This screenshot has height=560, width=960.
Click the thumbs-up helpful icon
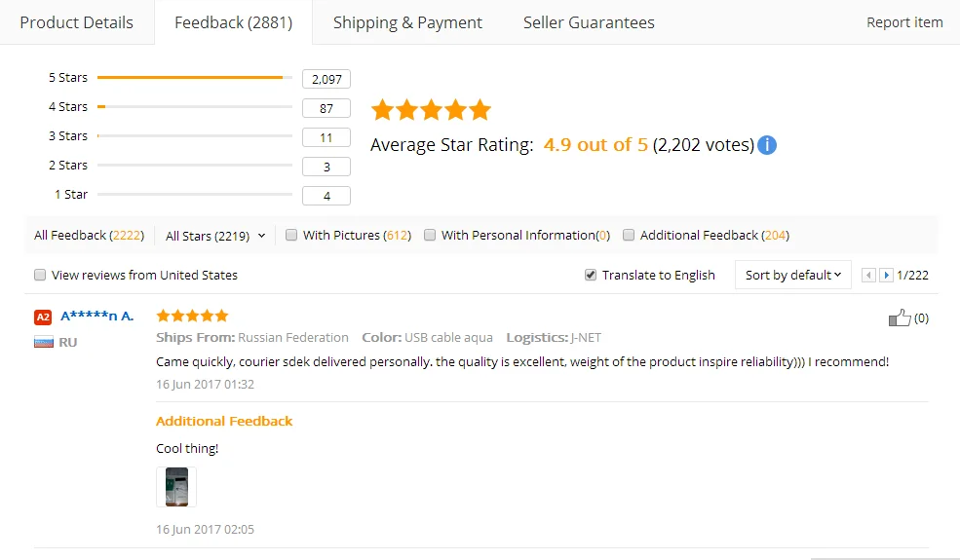tap(899, 317)
